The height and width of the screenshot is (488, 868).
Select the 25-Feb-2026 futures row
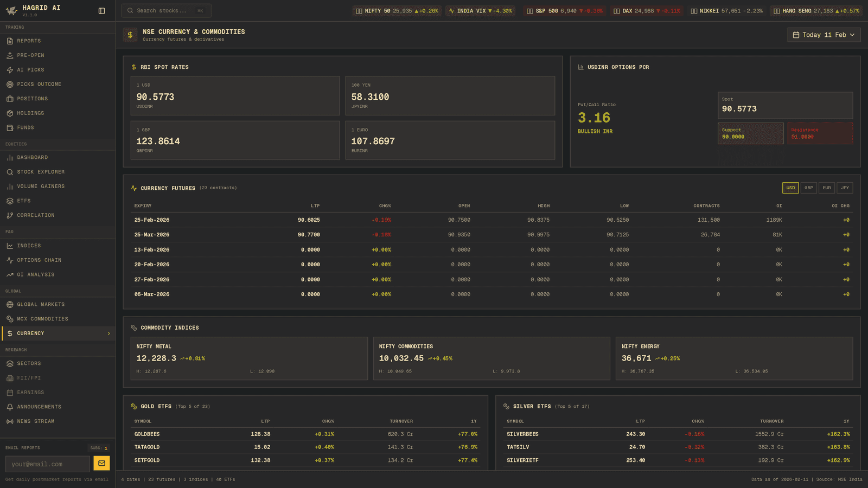coord(492,220)
